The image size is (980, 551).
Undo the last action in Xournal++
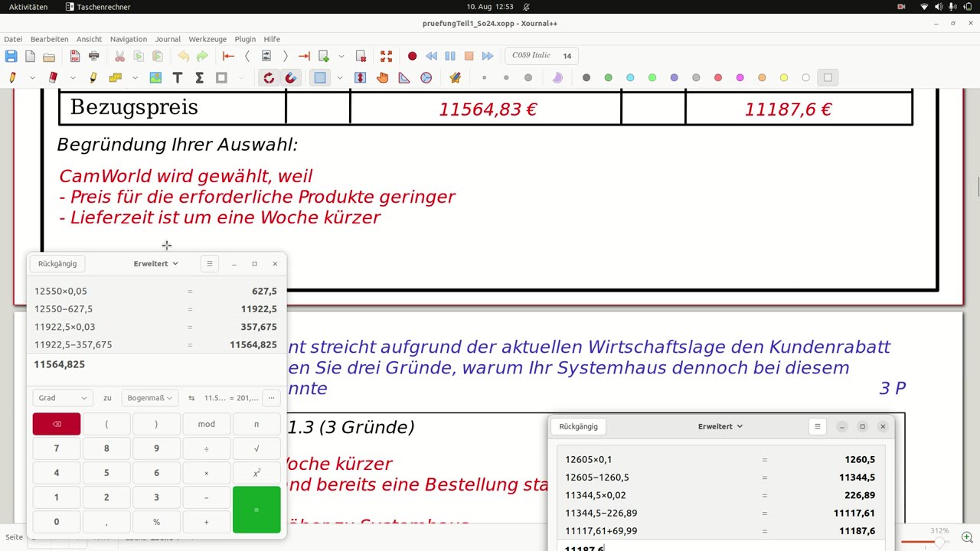click(x=184, y=56)
